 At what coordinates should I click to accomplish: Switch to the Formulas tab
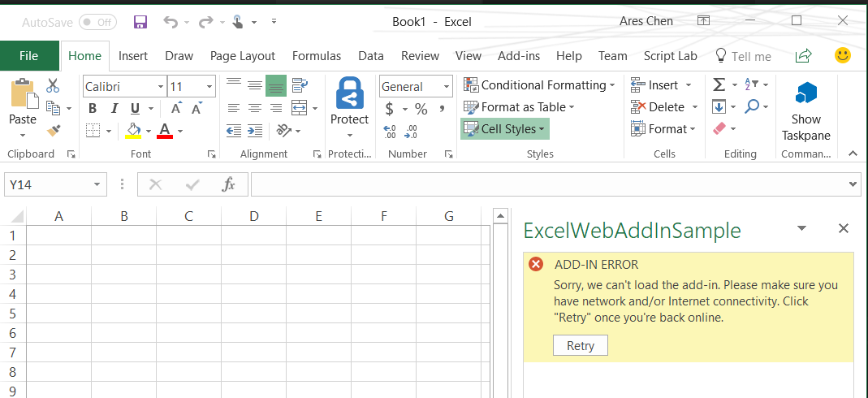317,56
